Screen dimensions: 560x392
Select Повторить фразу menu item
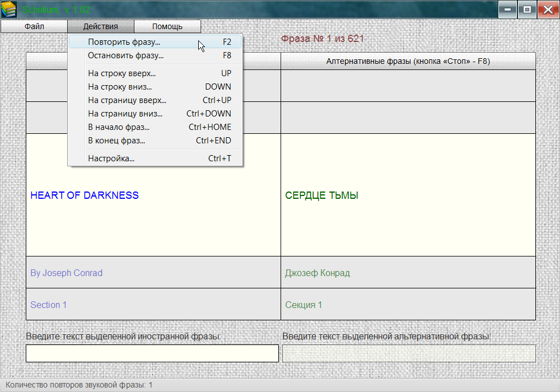pyautogui.click(x=124, y=42)
